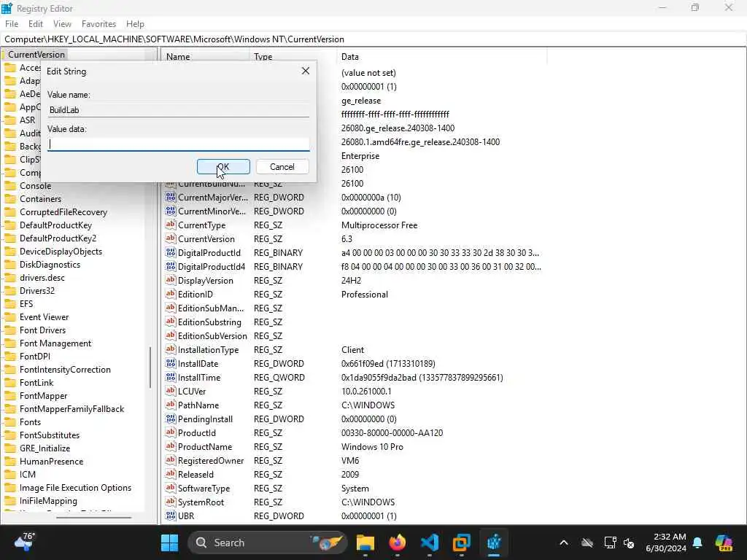
Task: Select the HumanPresence key
Action: 52,462
